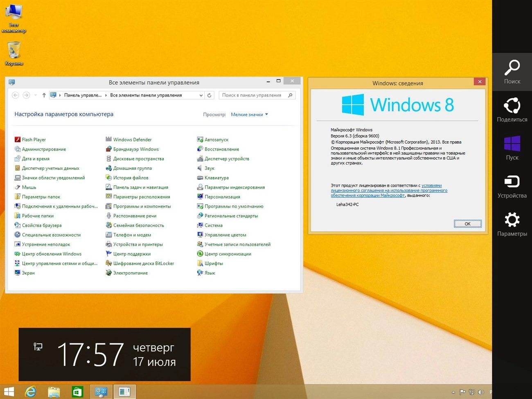532x399 pixels.
Task: Open Семейная безопасность item
Action: [x=135, y=225]
